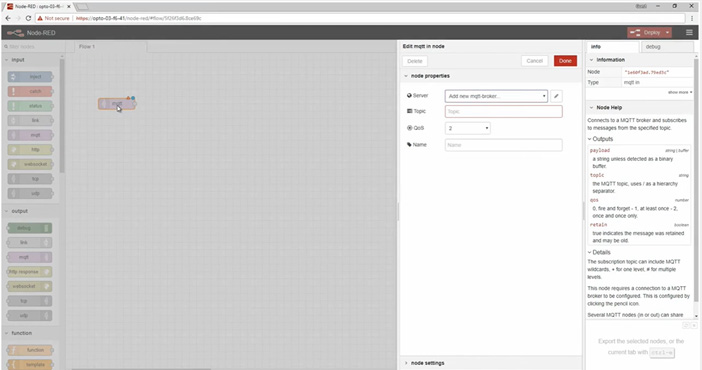Viewport: 702px width, 370px height.
Task: Click the 'mqtt in' Type value
Action: point(631,82)
